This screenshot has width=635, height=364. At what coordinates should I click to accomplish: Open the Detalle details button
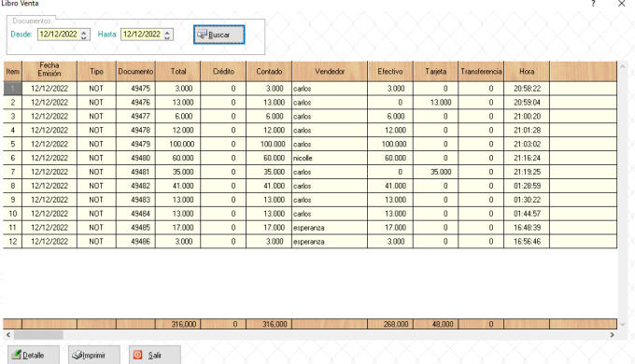(x=34, y=355)
